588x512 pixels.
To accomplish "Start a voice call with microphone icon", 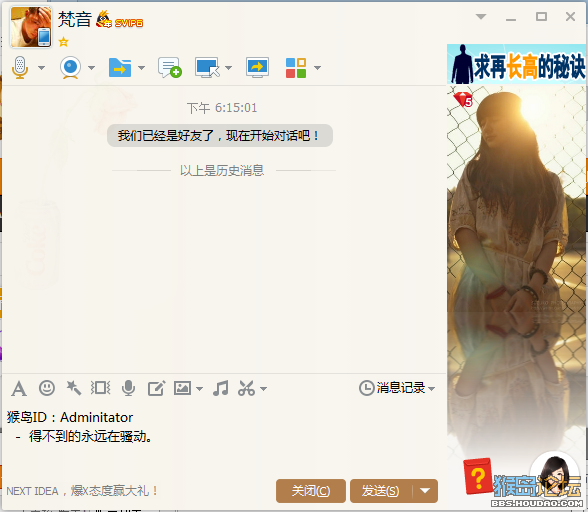I will tap(20, 68).
